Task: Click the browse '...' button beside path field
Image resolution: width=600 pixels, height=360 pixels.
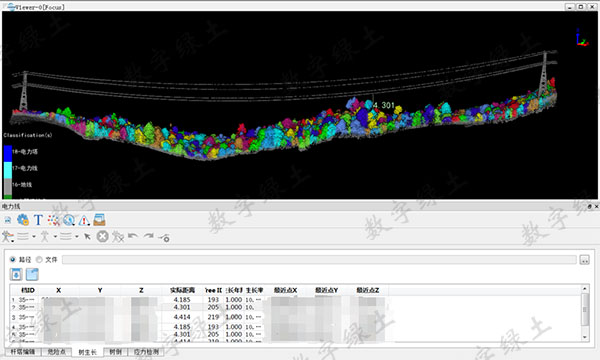Action: (x=584, y=260)
